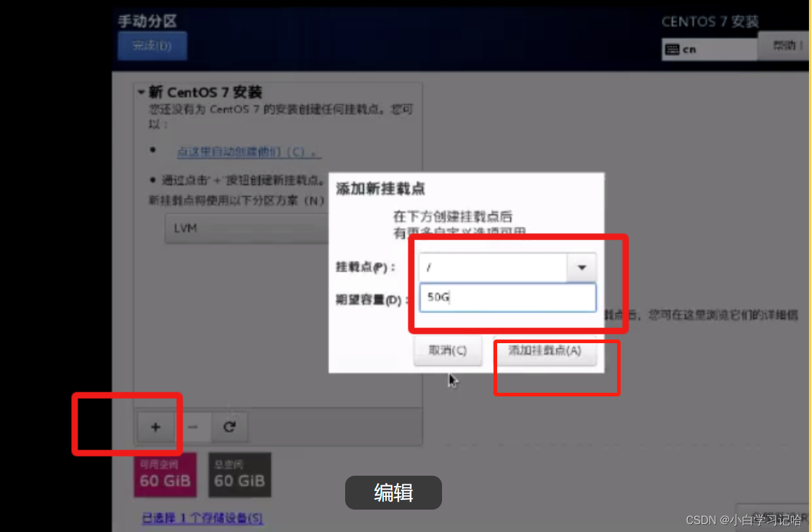
Task: Click the 已选择 1 个存储设备(S) link
Action: [203, 518]
